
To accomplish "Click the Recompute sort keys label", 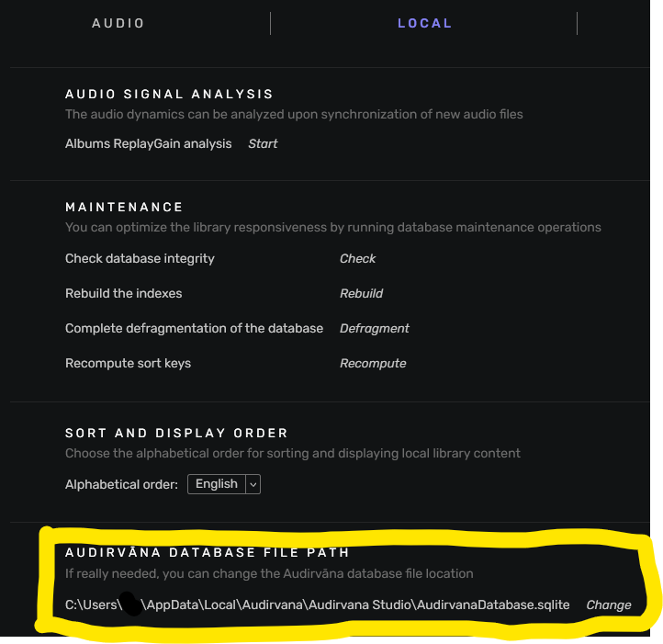I will point(128,363).
